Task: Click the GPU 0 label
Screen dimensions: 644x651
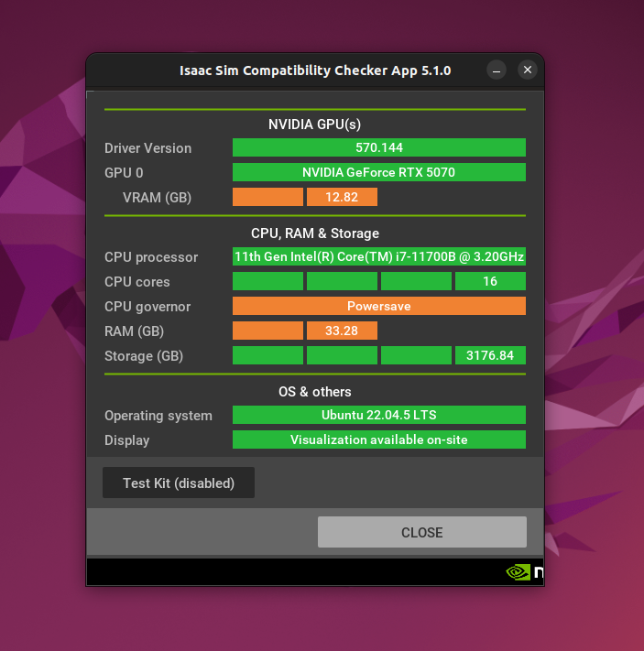Action: (124, 173)
